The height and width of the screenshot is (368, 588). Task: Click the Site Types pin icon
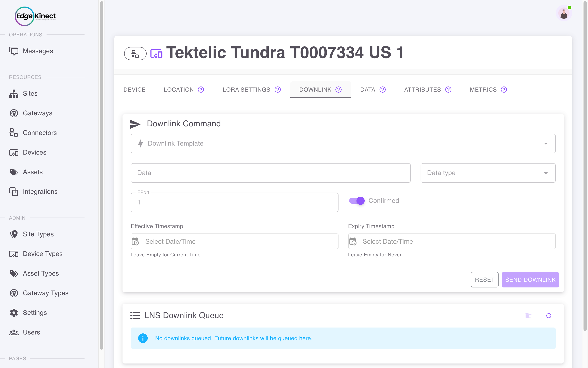click(x=14, y=234)
